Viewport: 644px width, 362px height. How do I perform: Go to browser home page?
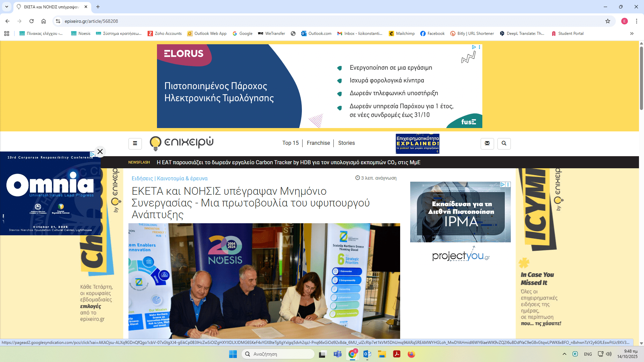[44, 21]
